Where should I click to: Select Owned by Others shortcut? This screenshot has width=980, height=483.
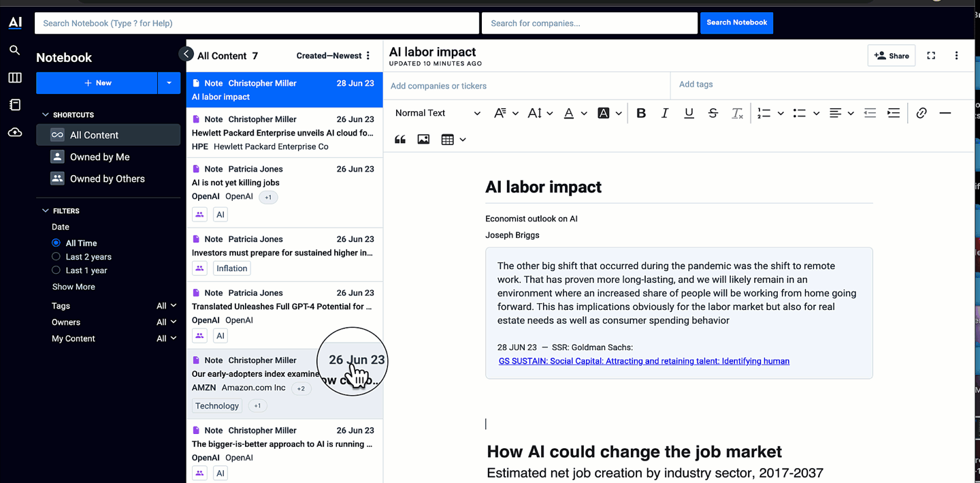coord(108,178)
